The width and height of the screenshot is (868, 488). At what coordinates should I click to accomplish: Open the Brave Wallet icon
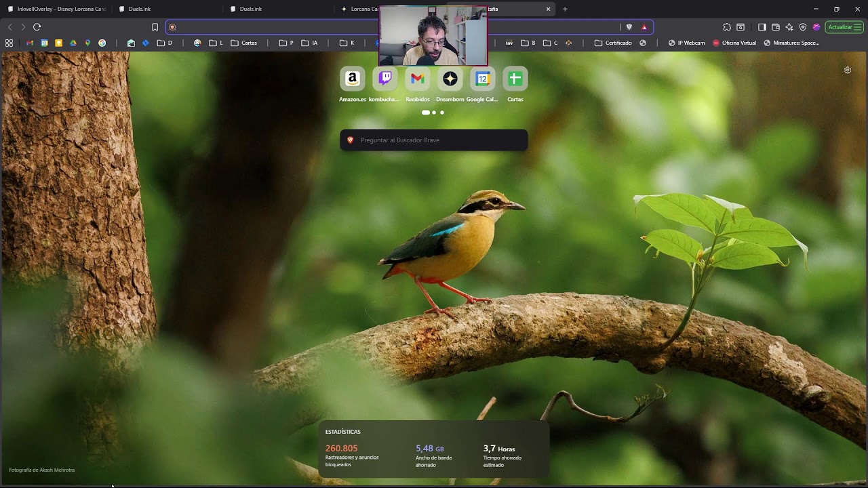pos(776,27)
